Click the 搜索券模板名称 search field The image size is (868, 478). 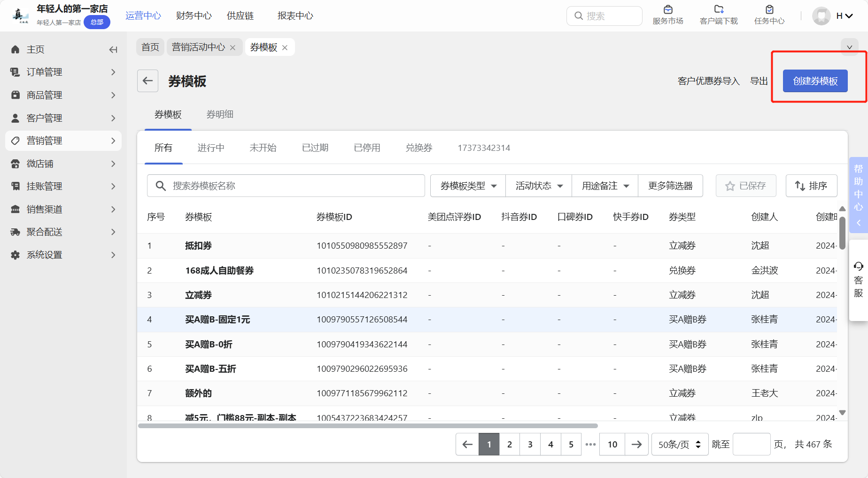click(x=286, y=186)
